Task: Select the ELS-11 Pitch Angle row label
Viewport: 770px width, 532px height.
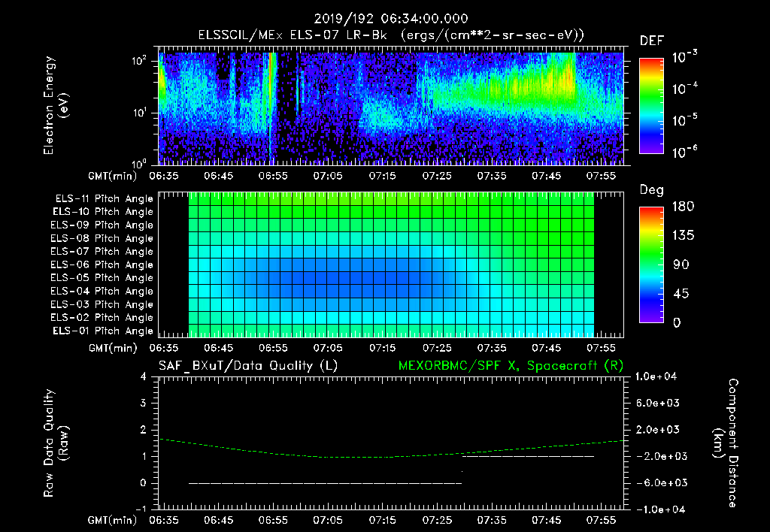Action: pyautogui.click(x=104, y=199)
